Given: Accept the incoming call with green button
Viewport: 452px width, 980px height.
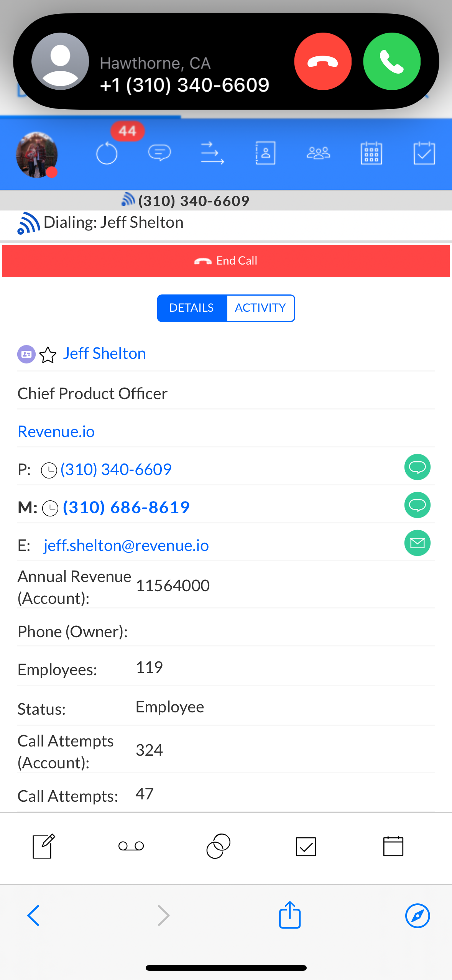Looking at the screenshot, I should coord(391,61).
